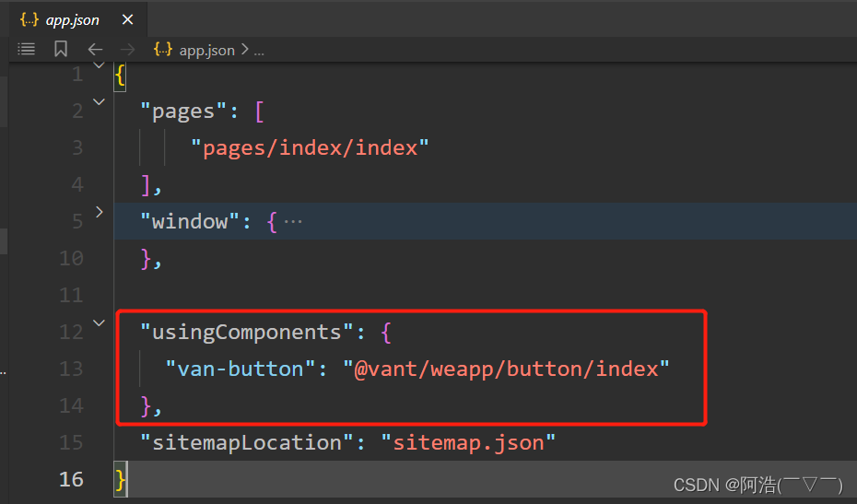Switch to the app.json tab
Viewport: 857px width, 504px height.
(x=72, y=19)
